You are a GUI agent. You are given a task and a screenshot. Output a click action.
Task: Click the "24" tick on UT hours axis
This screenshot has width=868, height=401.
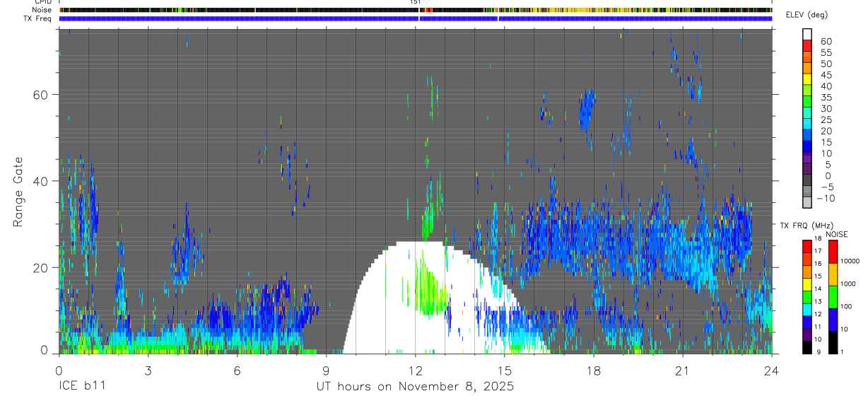771,371
